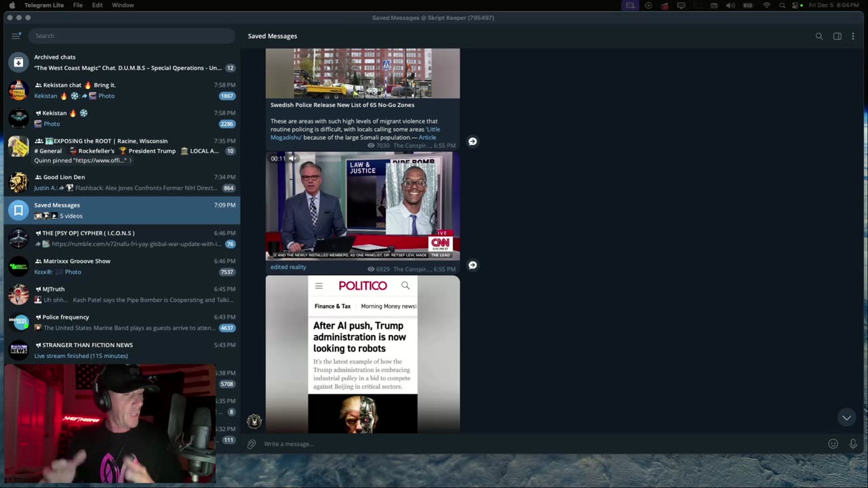Image resolution: width=868 pixels, height=488 pixels.
Task: Click the paperclip attach file icon
Action: tap(252, 444)
